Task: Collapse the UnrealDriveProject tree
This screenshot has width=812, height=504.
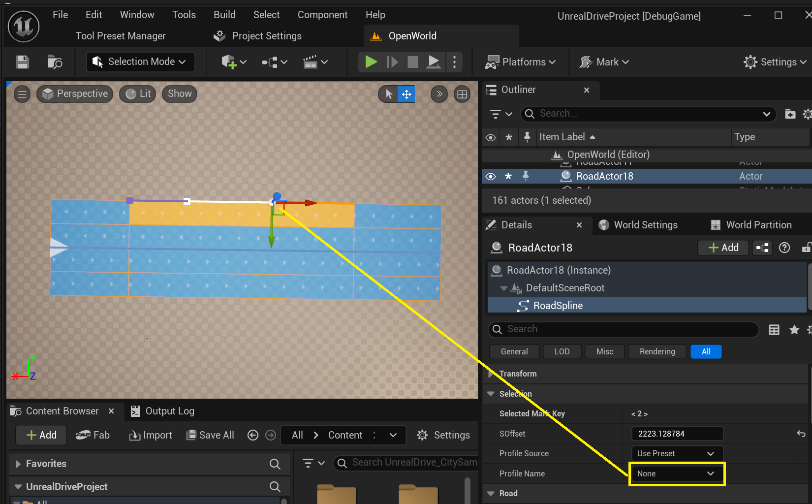Action: [18, 487]
